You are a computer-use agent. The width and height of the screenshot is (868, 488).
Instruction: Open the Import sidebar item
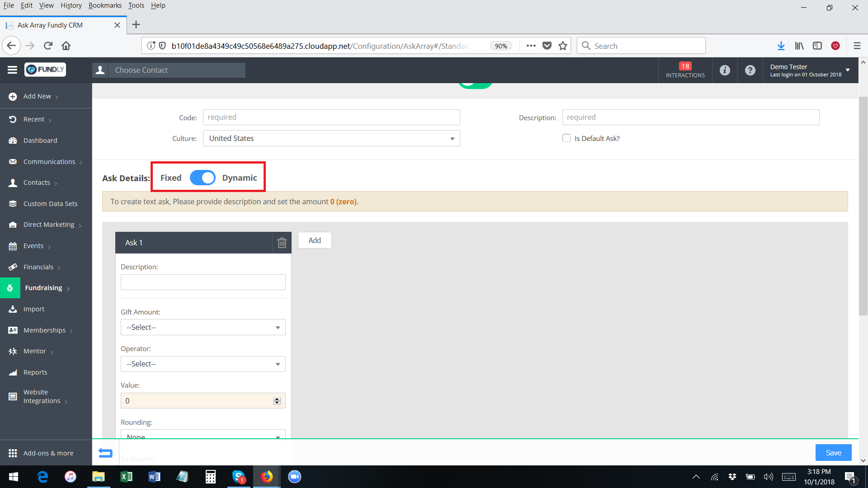[x=34, y=309]
